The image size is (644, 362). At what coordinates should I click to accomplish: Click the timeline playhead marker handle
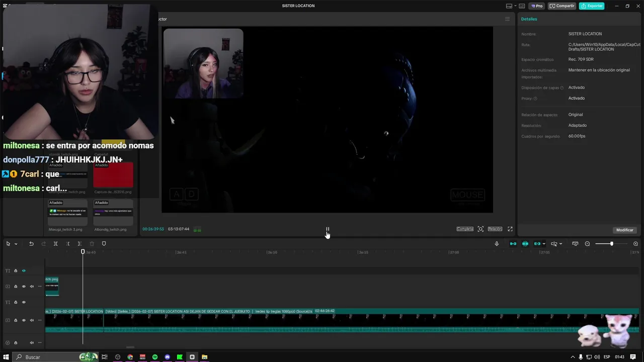[83, 251]
